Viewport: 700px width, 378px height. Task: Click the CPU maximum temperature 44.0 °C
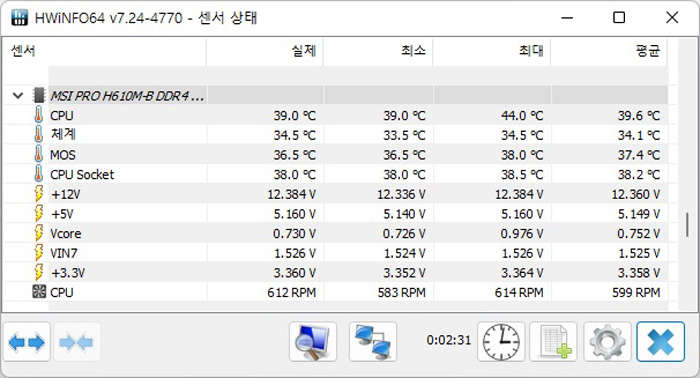point(522,116)
